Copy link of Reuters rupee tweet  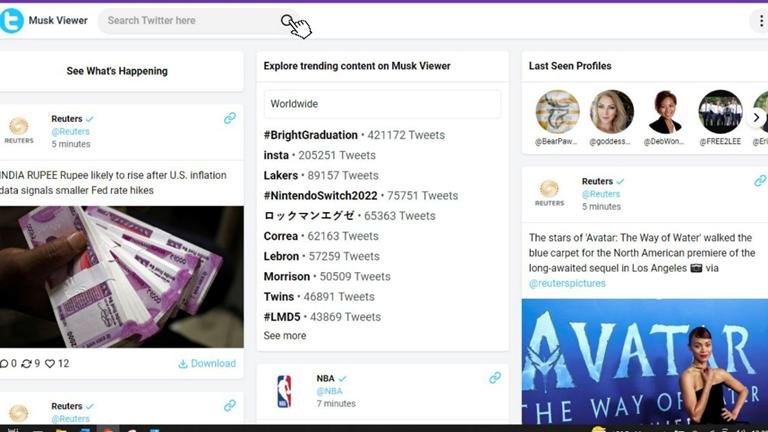click(x=230, y=118)
